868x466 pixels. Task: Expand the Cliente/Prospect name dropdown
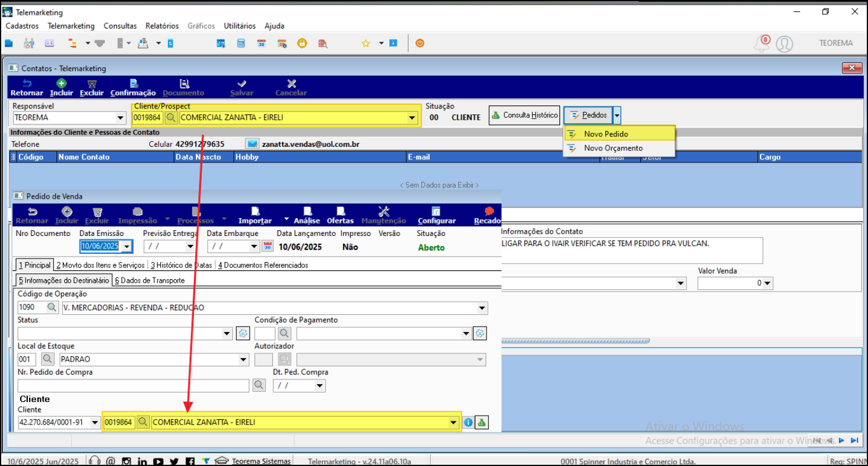coord(412,118)
